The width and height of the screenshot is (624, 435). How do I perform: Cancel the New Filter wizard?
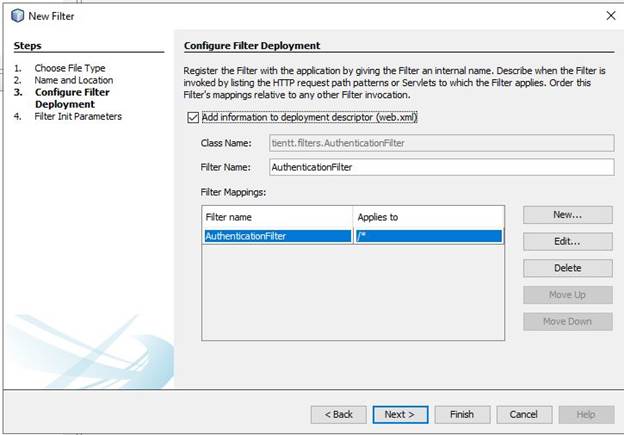(524, 415)
